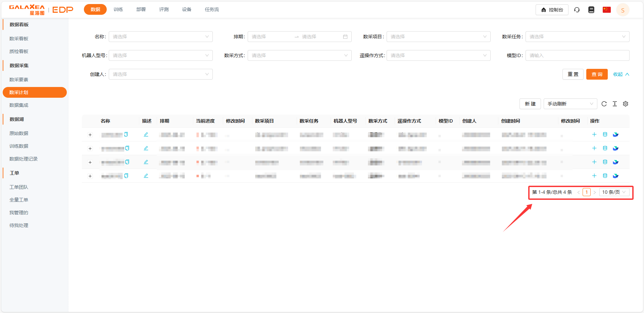Open the user avatar marked S
The width and height of the screenshot is (644, 313).
pos(623,10)
